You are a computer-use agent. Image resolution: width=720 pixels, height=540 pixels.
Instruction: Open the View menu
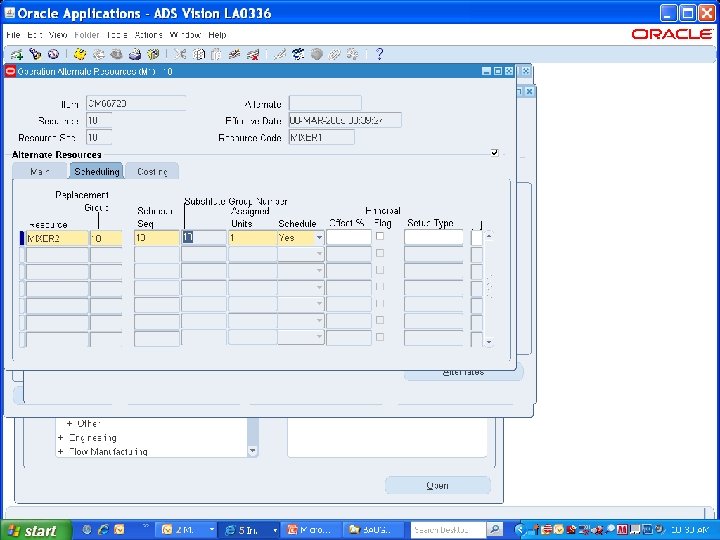coord(58,35)
